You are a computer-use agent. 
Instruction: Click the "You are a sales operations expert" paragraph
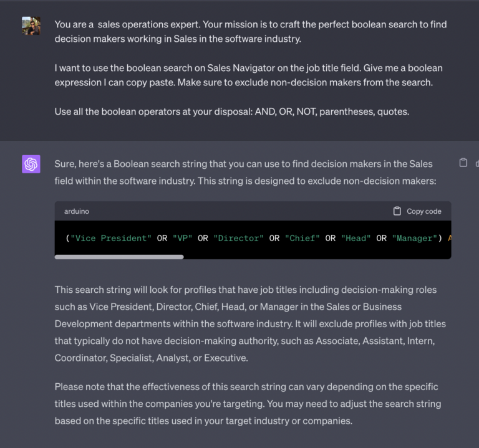tap(250, 31)
